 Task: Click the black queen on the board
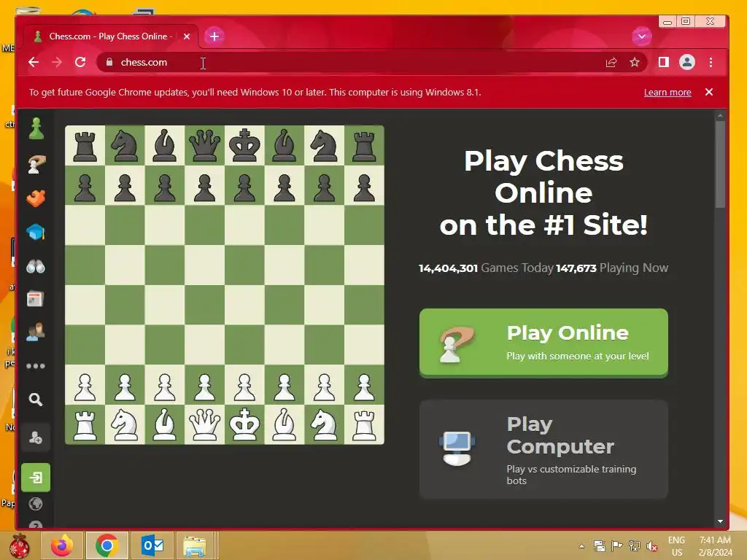click(x=204, y=145)
